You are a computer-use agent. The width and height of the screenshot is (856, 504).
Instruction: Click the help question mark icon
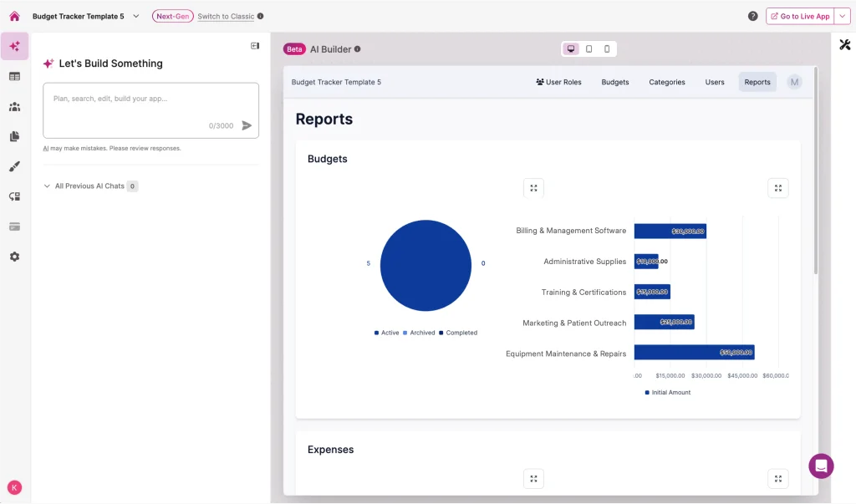pyautogui.click(x=752, y=16)
